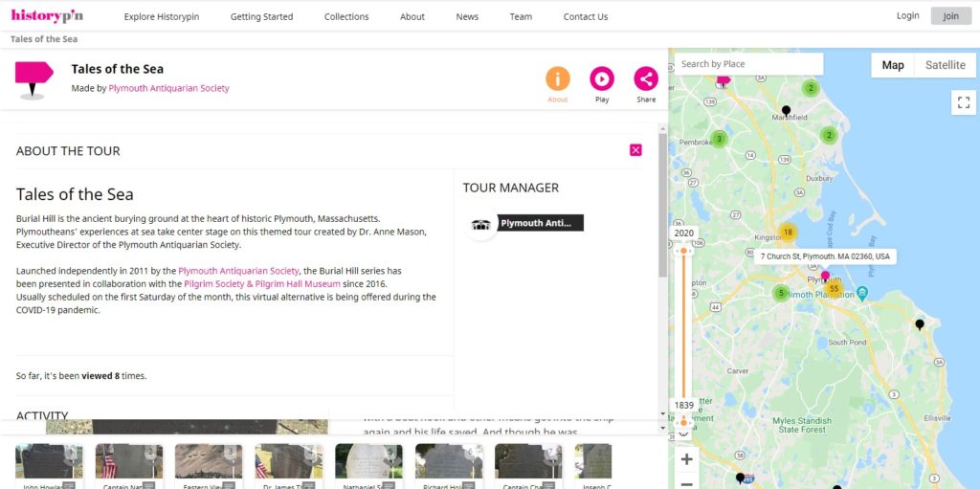Click the cluster marker labeled 18

[x=788, y=233]
